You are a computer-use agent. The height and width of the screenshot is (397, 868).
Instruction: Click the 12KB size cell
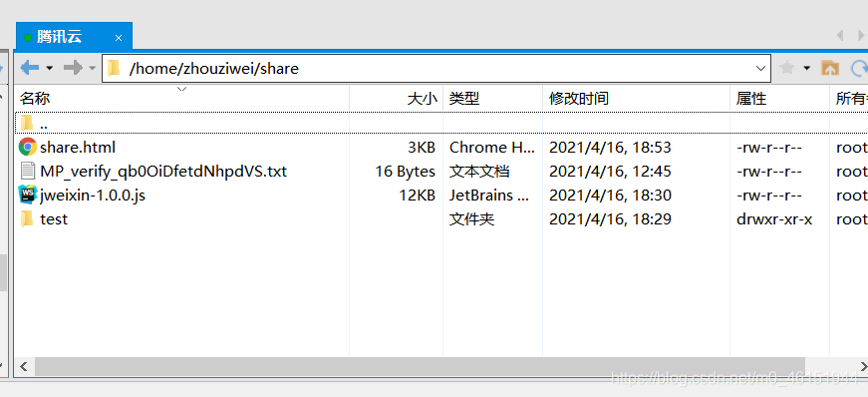418,196
